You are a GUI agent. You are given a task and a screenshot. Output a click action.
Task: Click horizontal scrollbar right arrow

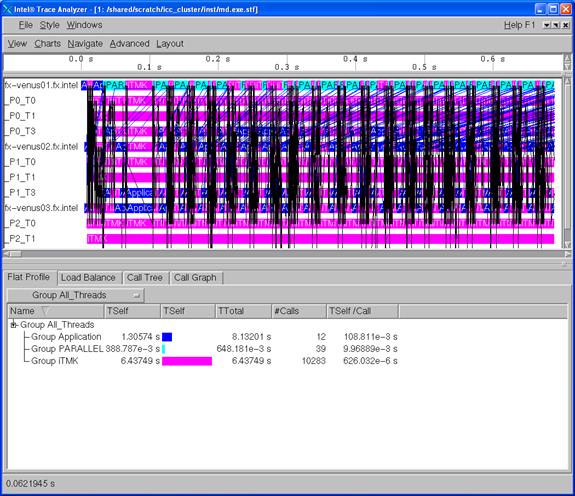coord(567,254)
